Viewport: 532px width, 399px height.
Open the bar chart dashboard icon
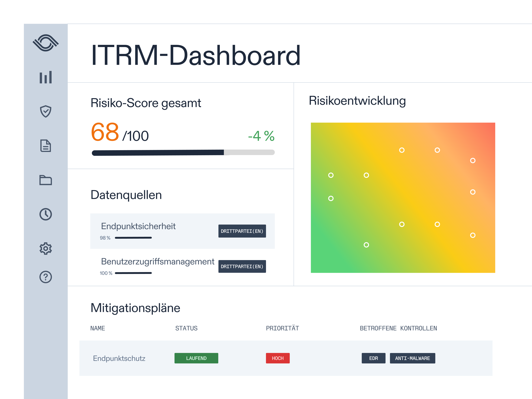pyautogui.click(x=45, y=77)
